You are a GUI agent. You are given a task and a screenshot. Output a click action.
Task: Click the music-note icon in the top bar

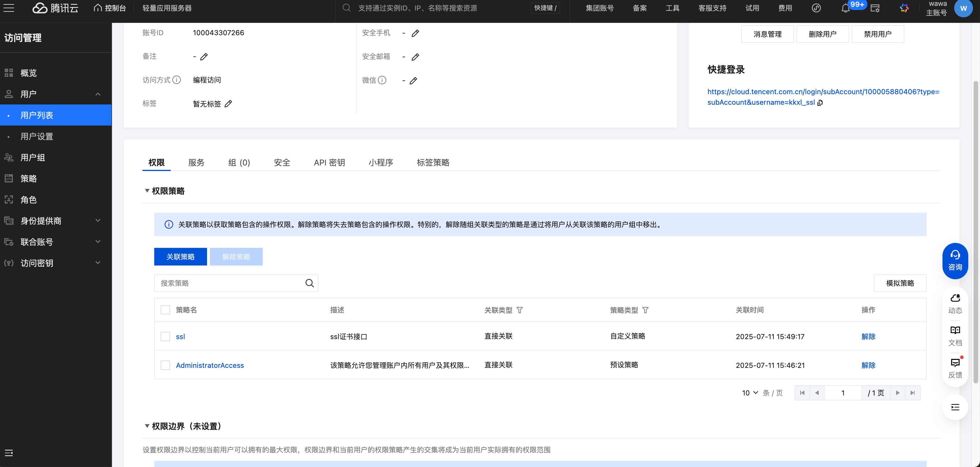(816, 8)
